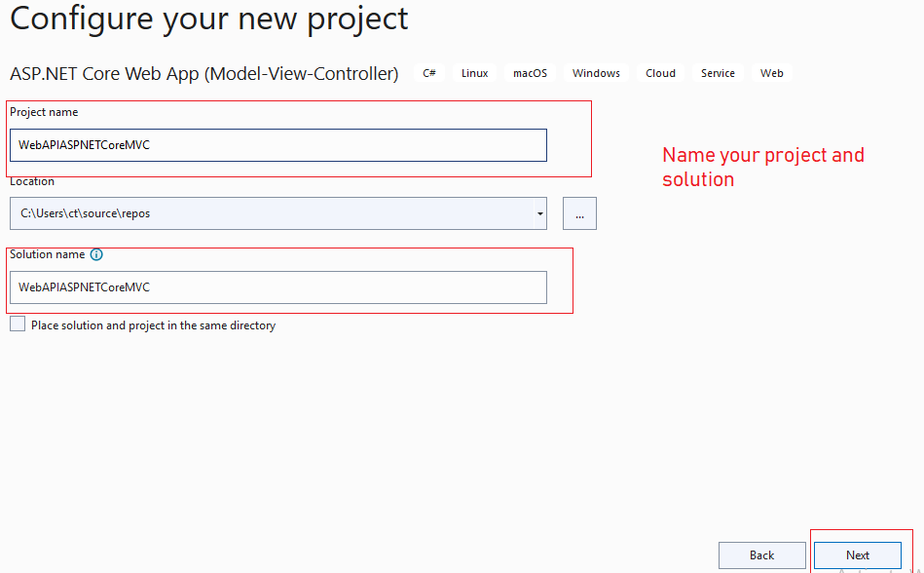Click the ellipsis browse folder button
924x573 pixels.
[579, 212]
